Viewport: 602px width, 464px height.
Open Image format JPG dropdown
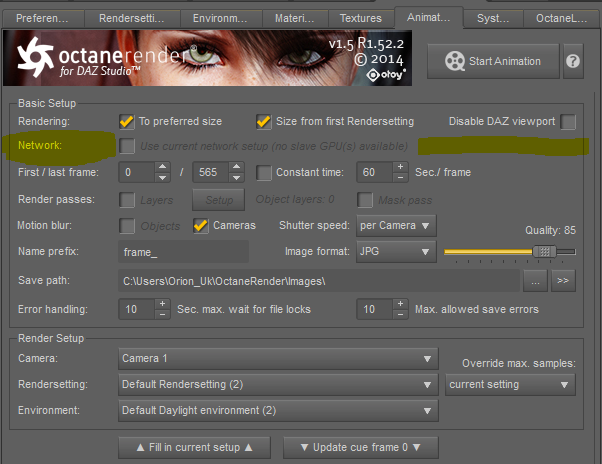[396, 252]
